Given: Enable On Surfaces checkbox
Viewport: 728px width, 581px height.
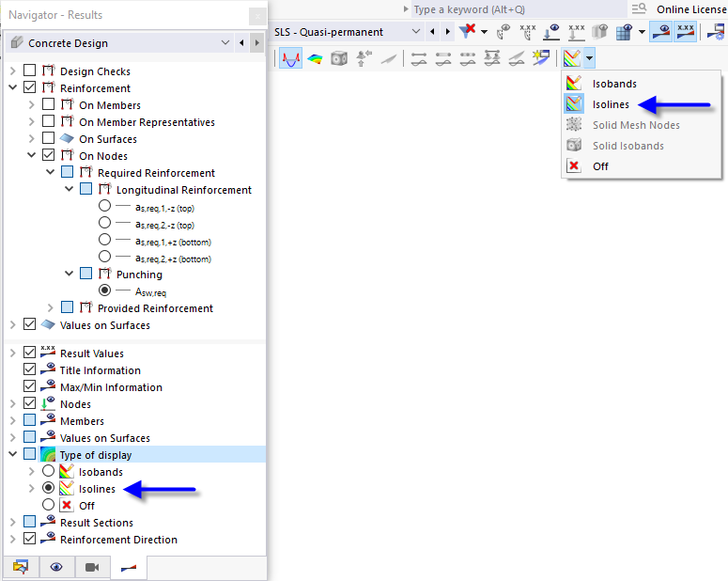Looking at the screenshot, I should coord(48,138).
